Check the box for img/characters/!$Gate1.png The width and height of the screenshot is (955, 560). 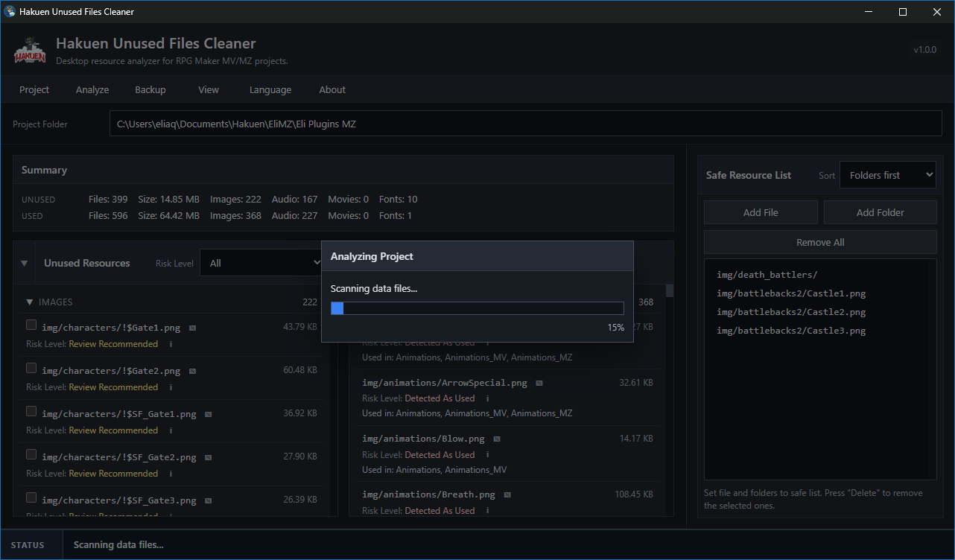point(31,325)
